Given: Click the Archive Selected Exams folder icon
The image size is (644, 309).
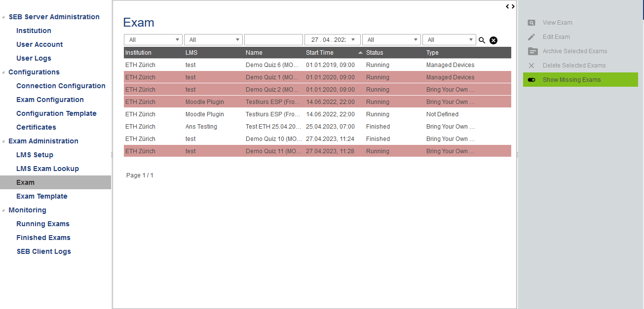Looking at the screenshot, I should point(532,51).
